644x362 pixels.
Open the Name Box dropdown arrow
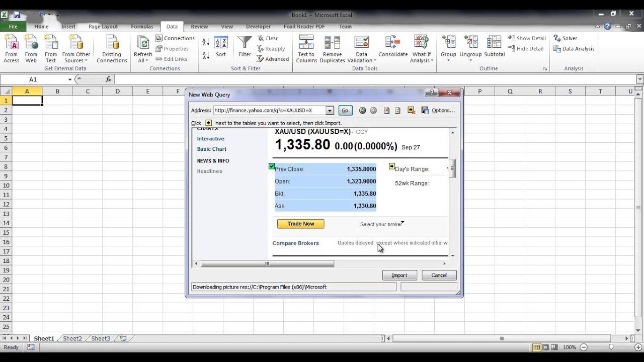coord(70,79)
